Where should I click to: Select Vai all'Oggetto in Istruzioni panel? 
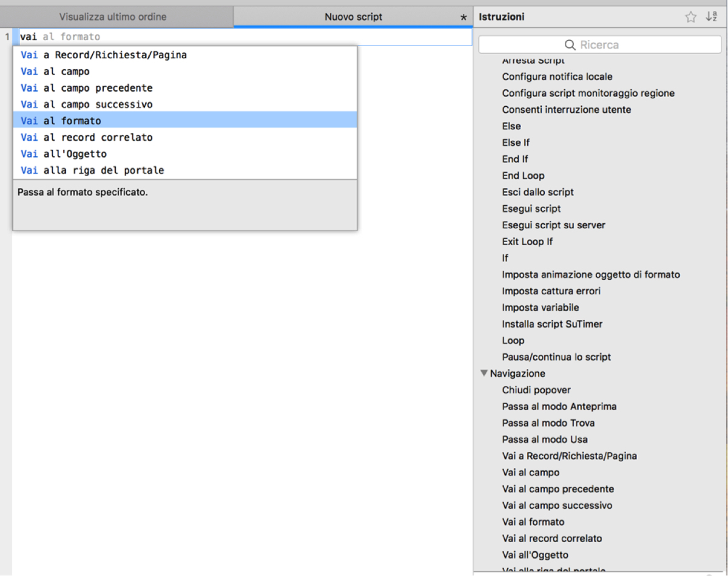535,555
